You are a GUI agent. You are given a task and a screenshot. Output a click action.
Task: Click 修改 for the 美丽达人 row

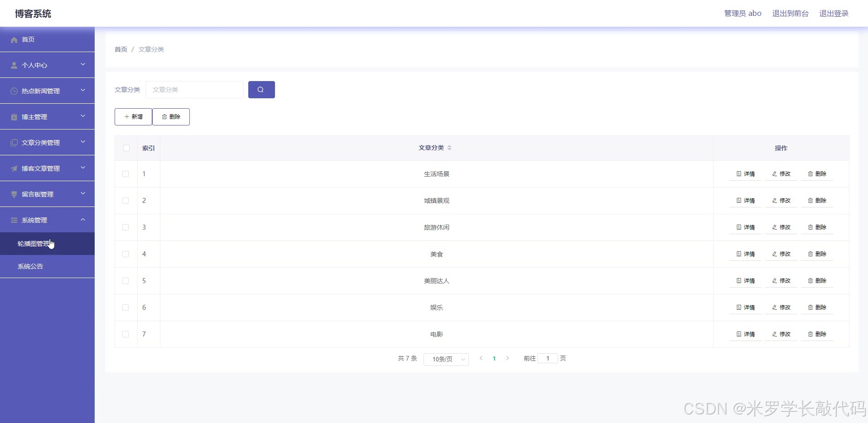(781, 281)
